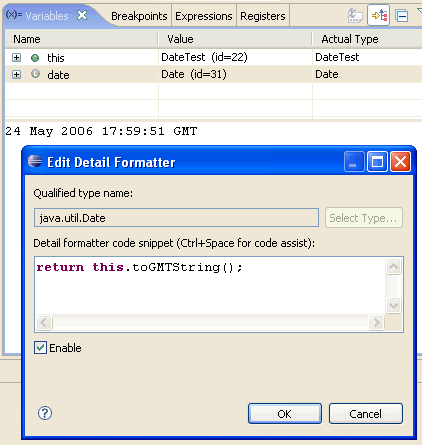This screenshot has width=422, height=445.
Task: Switch to the Expressions tab
Action: [204, 16]
